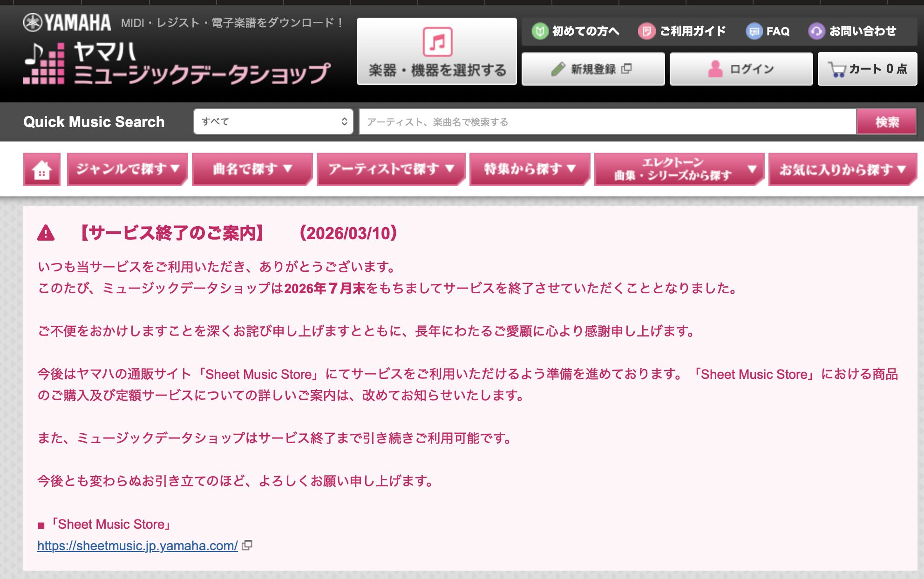This screenshot has width=924, height=579.
Task: Click the pencil icon on 新規登録
Action: coord(558,69)
